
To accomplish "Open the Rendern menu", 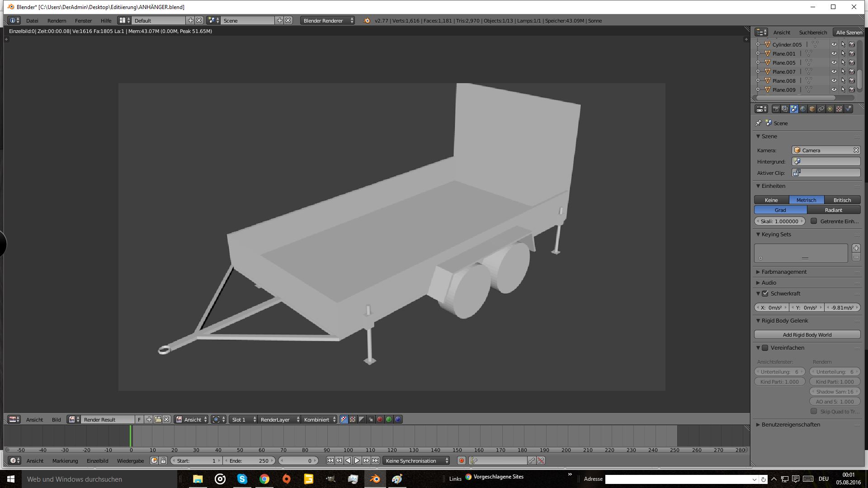I will click(x=57, y=20).
